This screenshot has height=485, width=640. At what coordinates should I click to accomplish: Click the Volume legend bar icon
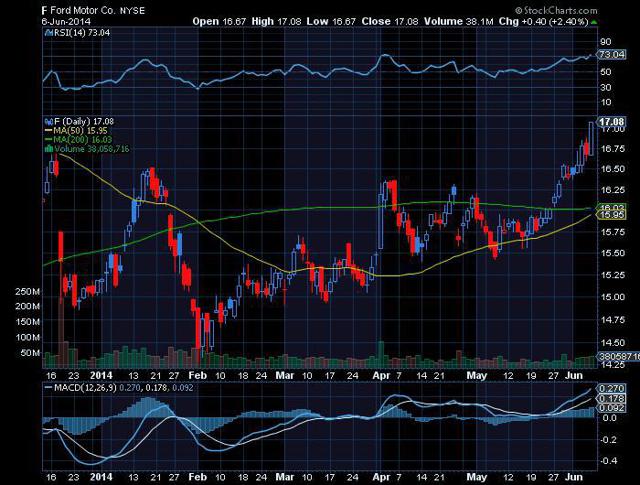coord(49,149)
